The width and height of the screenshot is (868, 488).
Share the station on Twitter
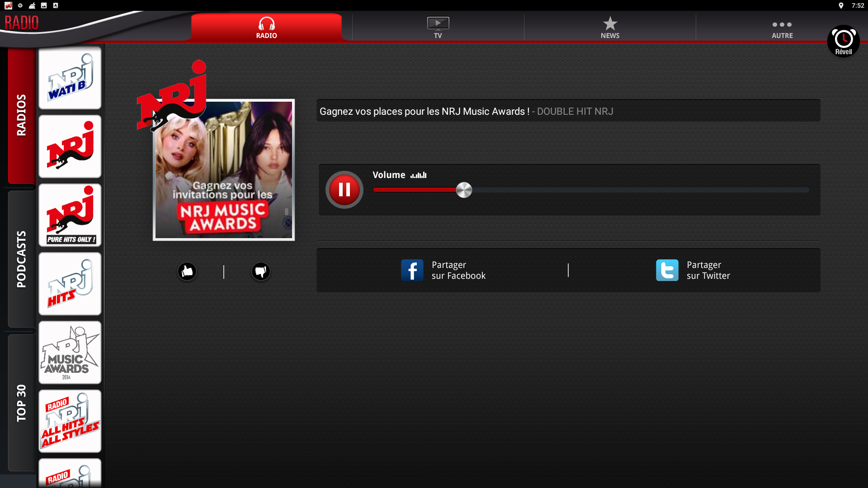693,270
